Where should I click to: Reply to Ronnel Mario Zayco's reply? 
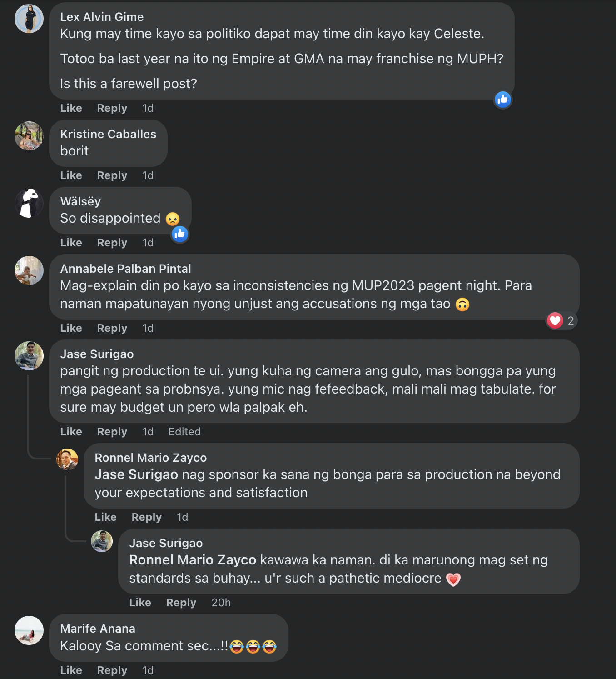[146, 517]
